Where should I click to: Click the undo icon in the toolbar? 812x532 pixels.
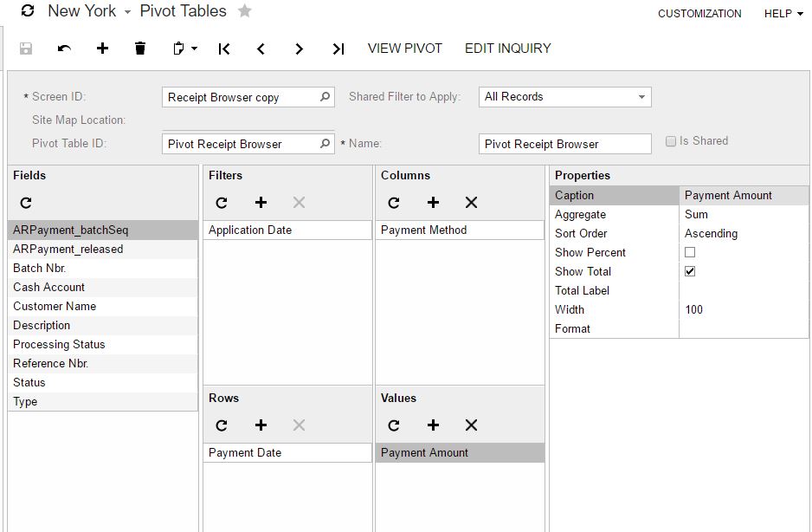pyautogui.click(x=64, y=49)
